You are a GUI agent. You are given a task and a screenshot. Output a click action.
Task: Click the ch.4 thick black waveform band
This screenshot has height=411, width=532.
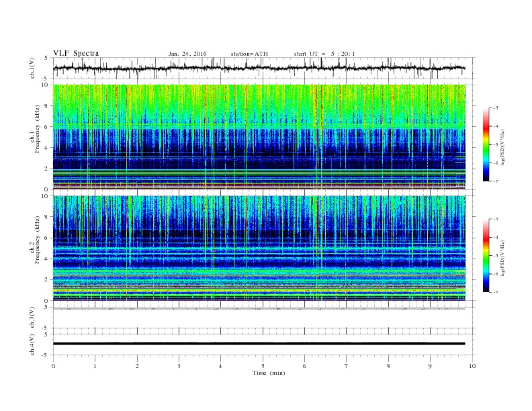pos(259,344)
